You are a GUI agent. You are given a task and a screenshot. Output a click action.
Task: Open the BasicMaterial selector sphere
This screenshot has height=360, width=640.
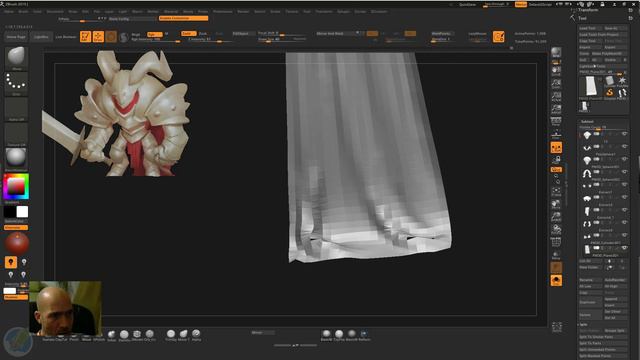16,158
